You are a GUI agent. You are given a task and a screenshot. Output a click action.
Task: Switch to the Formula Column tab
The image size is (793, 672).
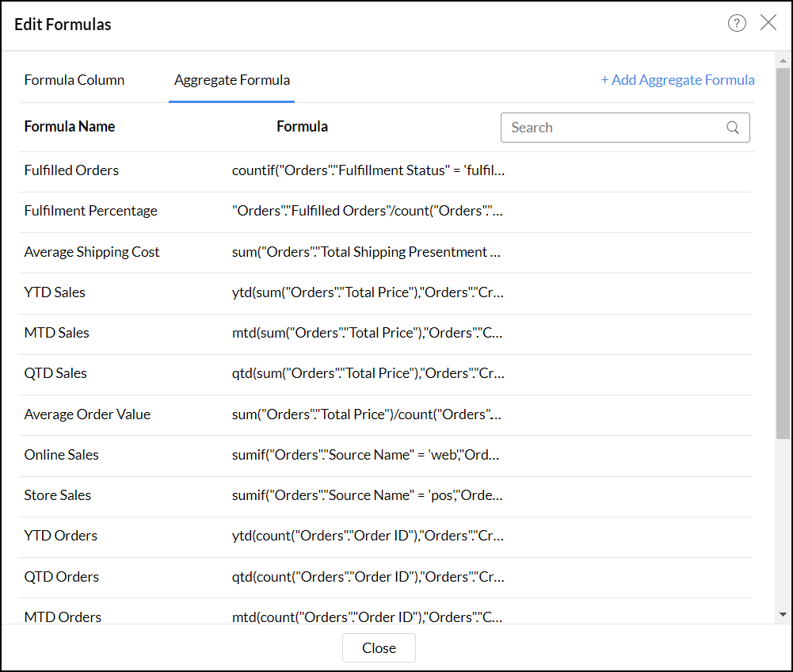(x=74, y=80)
